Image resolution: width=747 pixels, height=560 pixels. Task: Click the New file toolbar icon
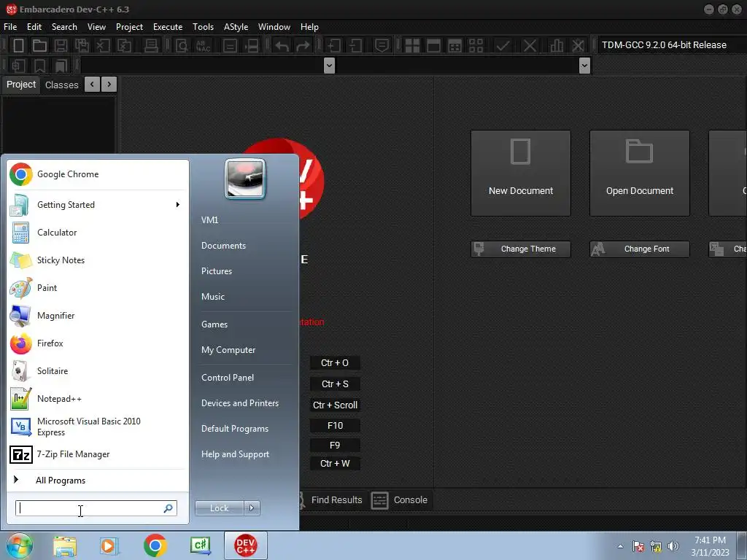pos(18,45)
